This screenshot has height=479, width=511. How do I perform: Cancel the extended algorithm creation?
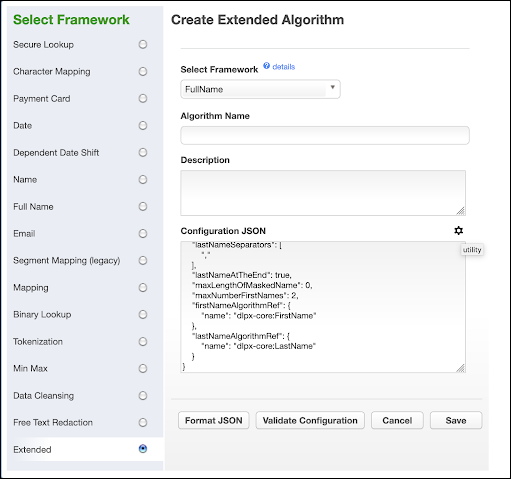(397, 420)
